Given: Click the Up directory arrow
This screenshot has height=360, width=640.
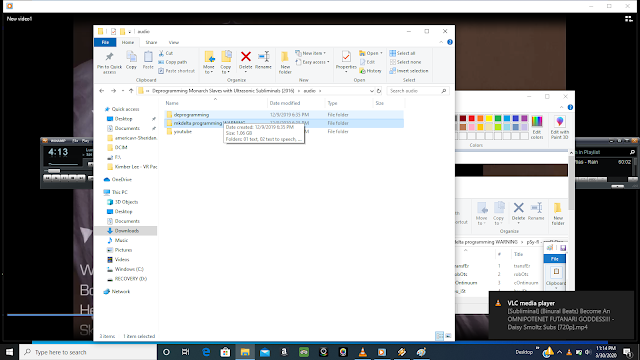Looking at the screenshot, I should [x=131, y=91].
